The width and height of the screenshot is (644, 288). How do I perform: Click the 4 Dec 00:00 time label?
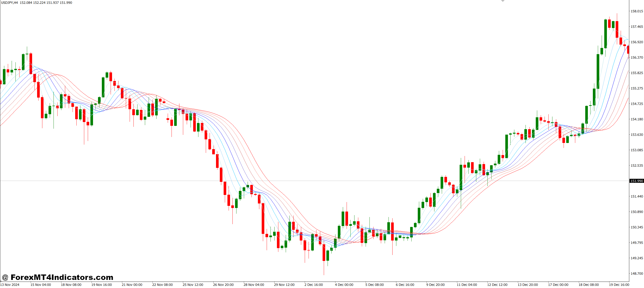(x=344, y=285)
